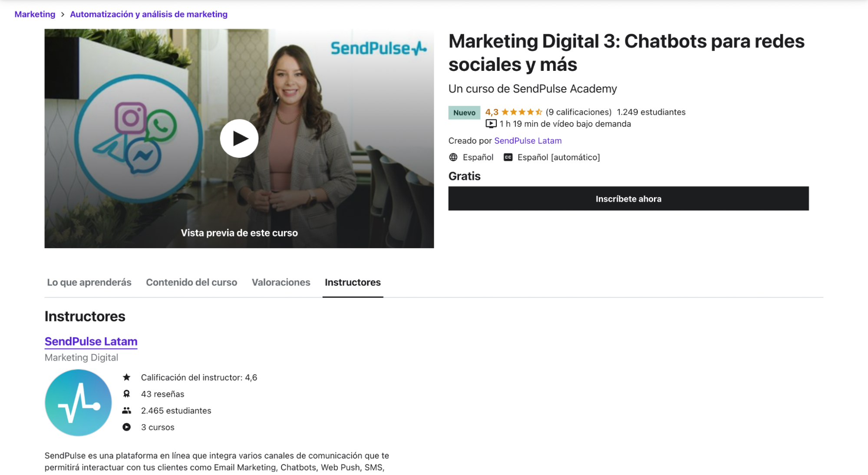
Task: Click Inscríbete ahora button
Action: 628,199
